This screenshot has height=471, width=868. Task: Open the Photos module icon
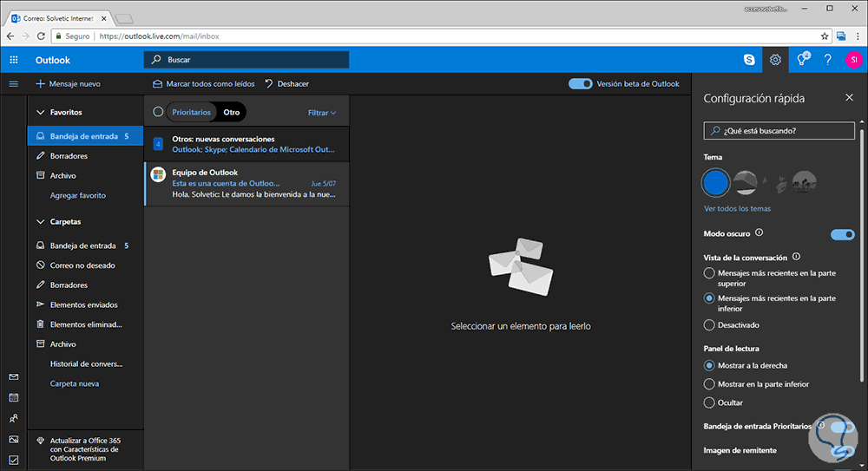click(x=14, y=440)
